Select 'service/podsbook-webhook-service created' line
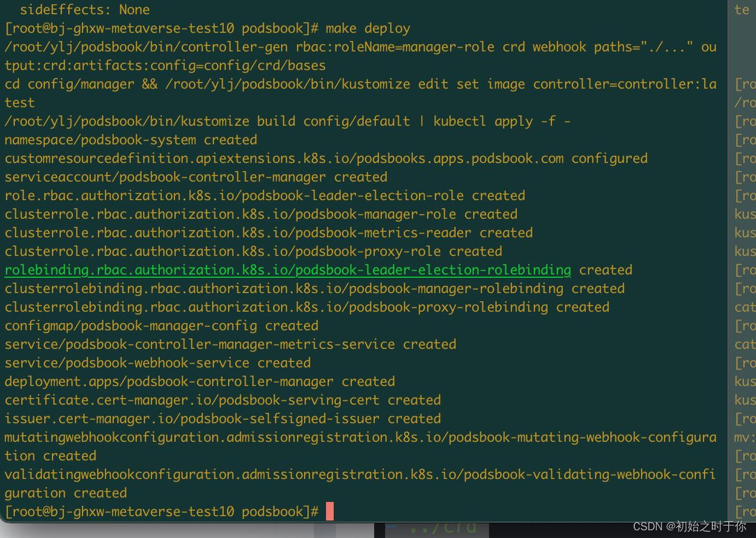Screen dimensions: 756x538 158,363
